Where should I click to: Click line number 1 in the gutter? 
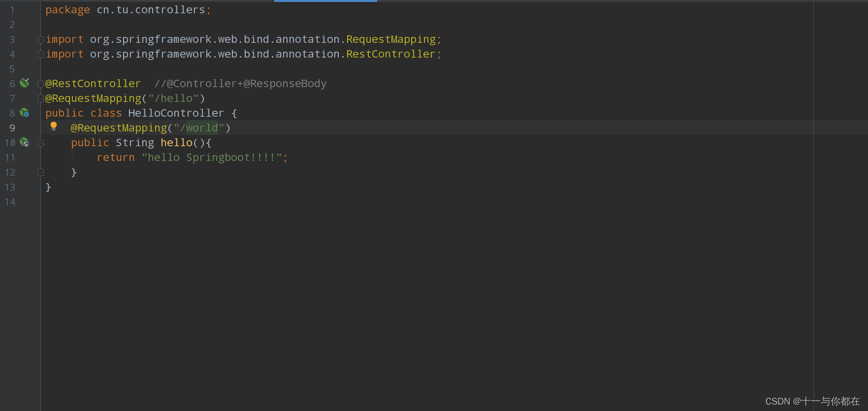(12, 10)
